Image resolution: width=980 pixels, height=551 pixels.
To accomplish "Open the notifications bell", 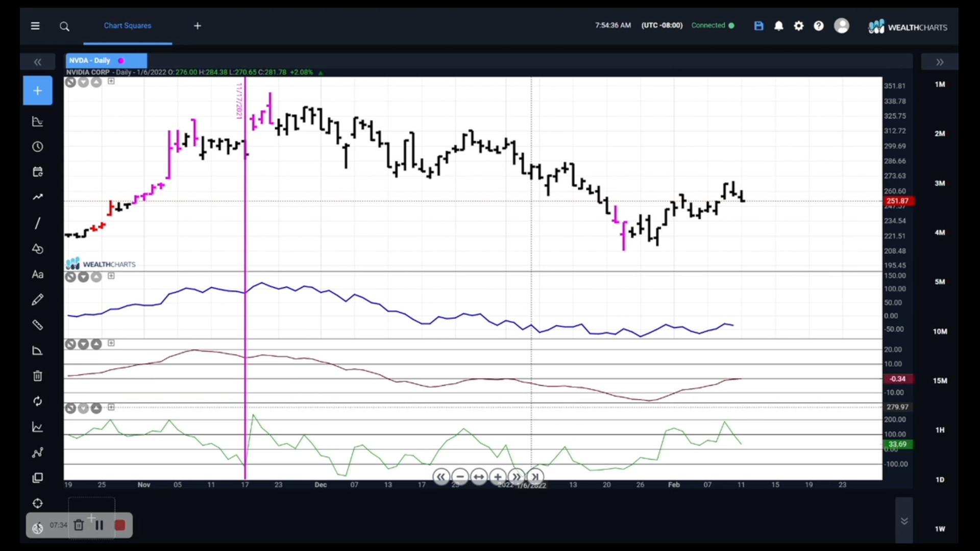I will coord(779,26).
